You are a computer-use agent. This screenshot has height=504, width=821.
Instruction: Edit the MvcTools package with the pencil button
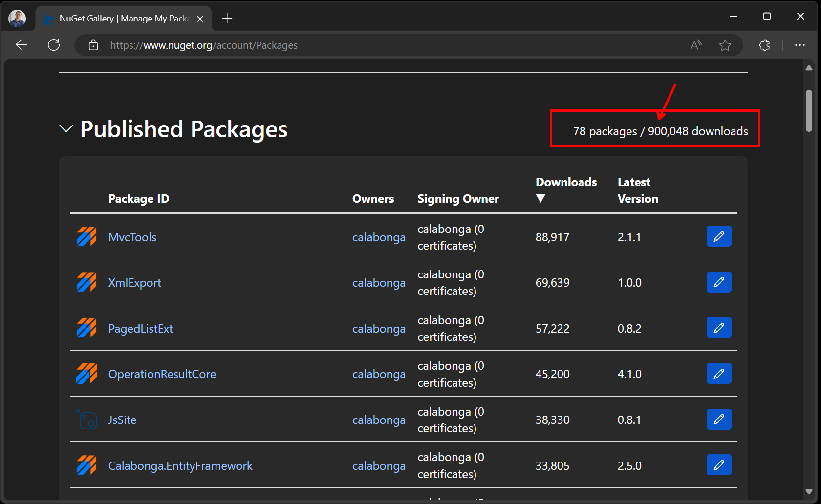click(719, 236)
